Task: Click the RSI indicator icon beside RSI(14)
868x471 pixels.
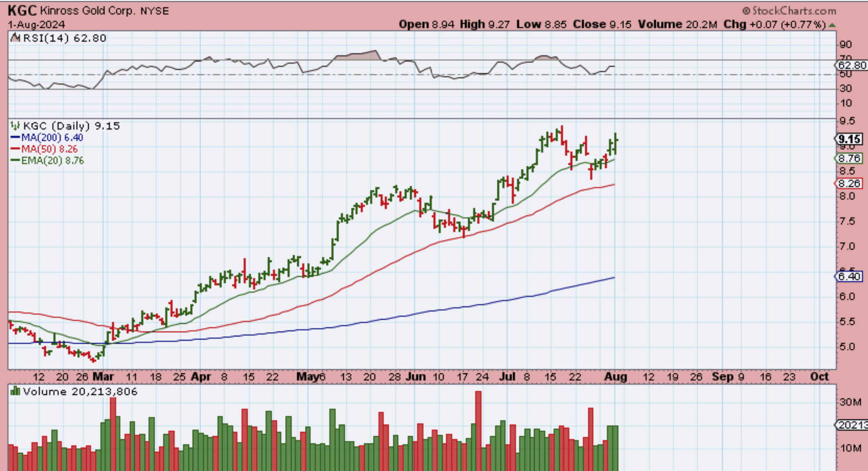Action: 16,38
